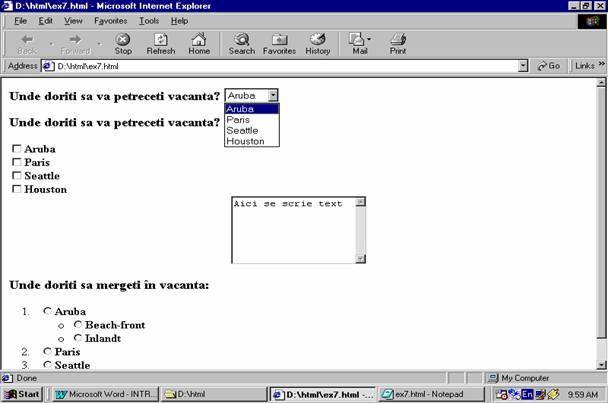Viewport: 608px width, 403px height.
Task: Open the Favorites menu
Action: (x=110, y=20)
